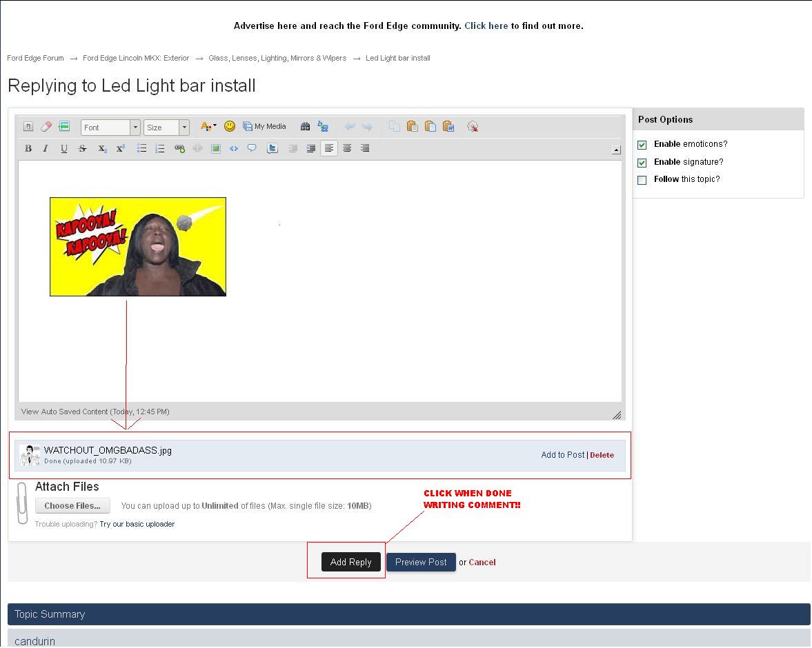This screenshot has width=812, height=648.
Task: Open the text color picker
Action: [208, 126]
